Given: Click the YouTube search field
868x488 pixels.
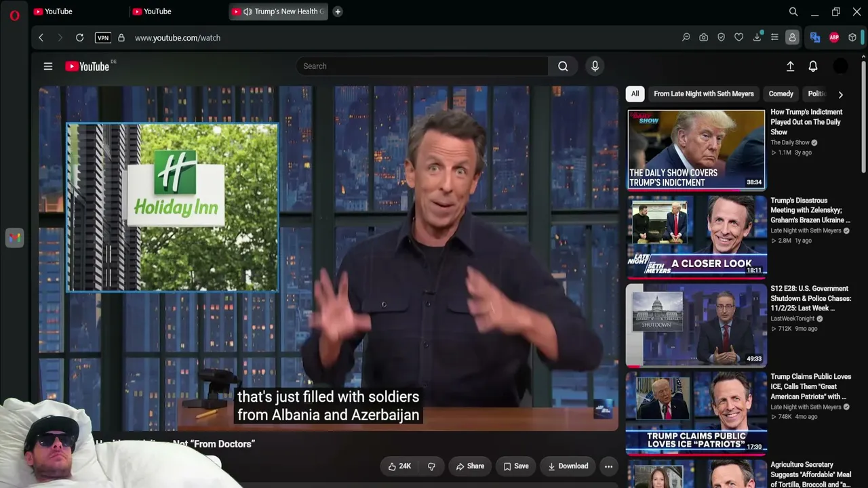Looking at the screenshot, I should pos(422,66).
